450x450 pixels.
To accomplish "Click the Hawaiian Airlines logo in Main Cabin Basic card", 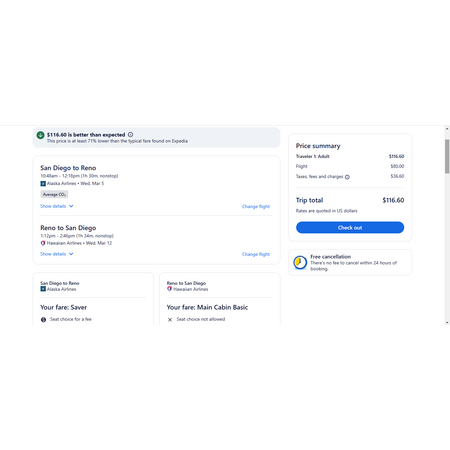I will pos(170,289).
